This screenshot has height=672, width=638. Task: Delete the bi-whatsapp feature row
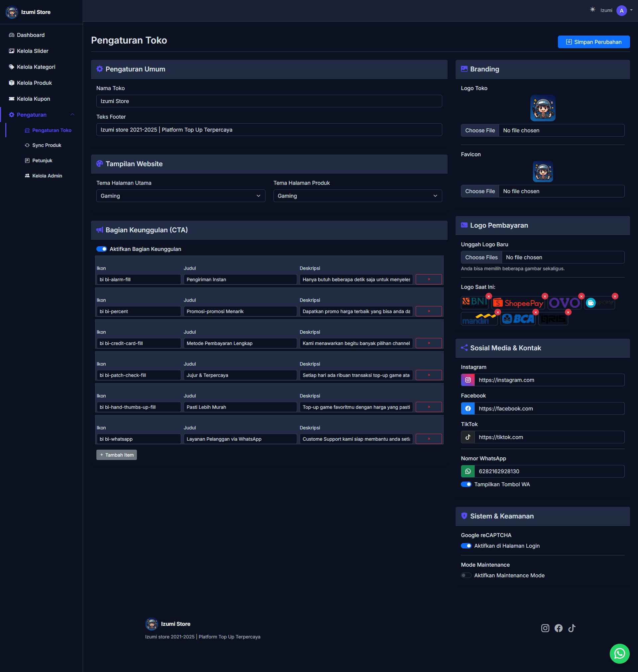429,439
